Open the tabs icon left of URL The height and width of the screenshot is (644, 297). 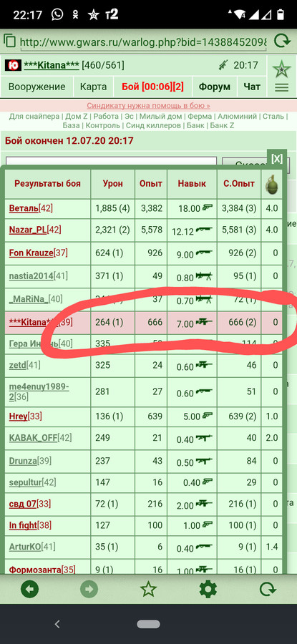[10, 41]
